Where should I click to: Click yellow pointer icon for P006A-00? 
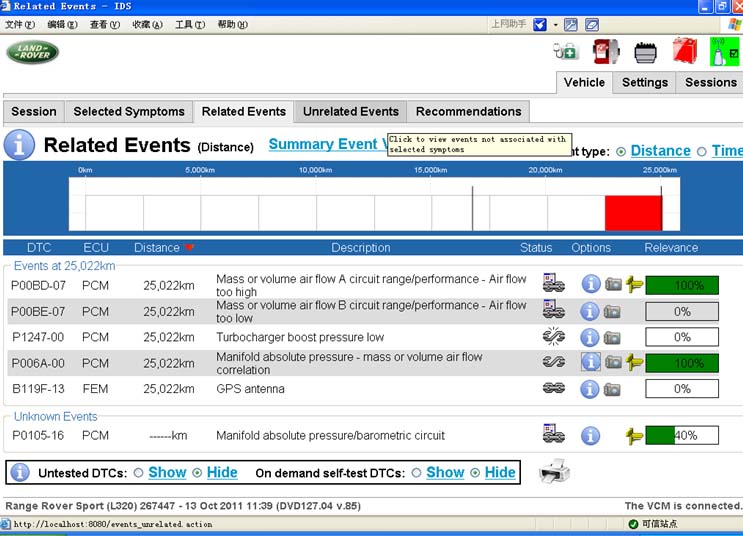[x=634, y=363]
